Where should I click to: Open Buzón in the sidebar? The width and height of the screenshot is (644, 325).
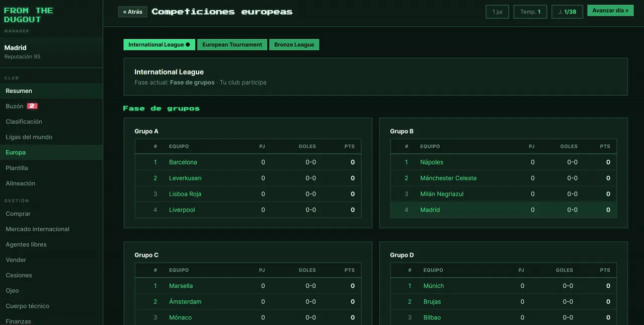point(51,106)
